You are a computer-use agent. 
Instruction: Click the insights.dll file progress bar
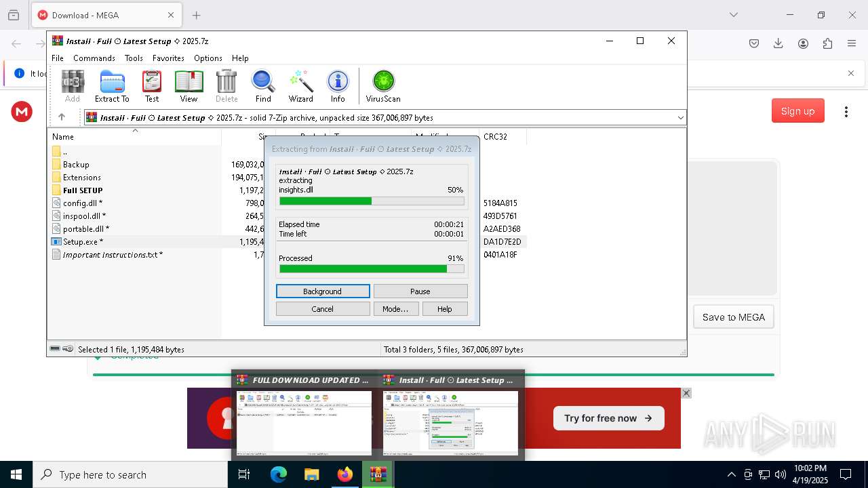pos(372,201)
